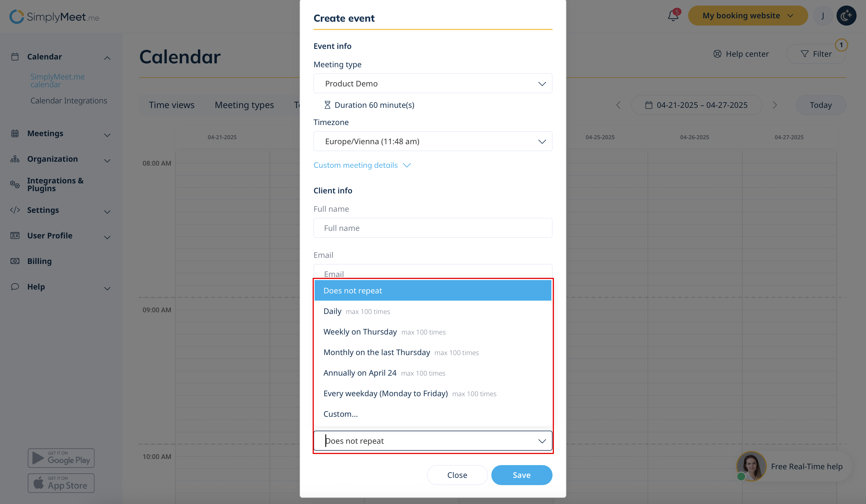Click the Full name input field
Screen dimensions: 866x504
[x=433, y=228]
